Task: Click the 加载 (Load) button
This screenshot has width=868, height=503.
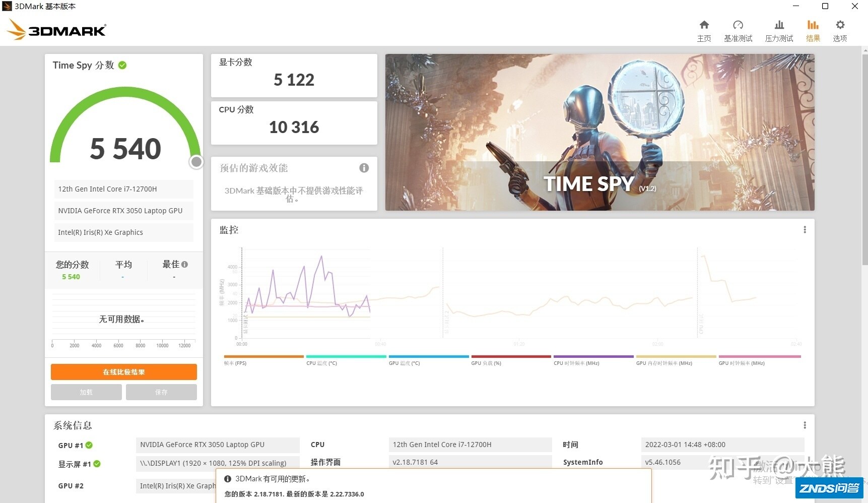Action: coord(86,392)
